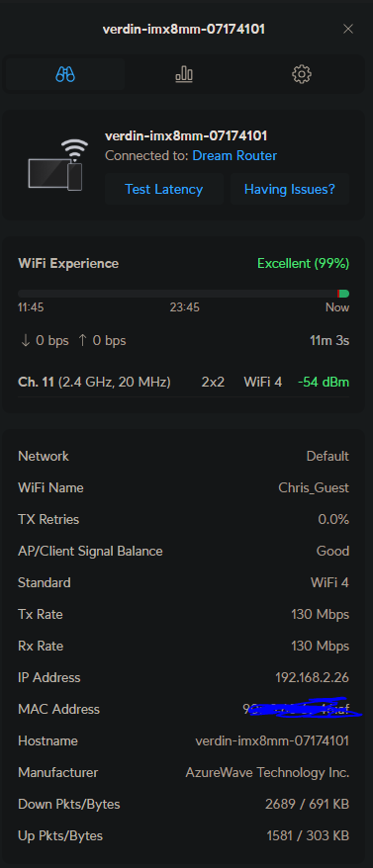This screenshot has width=373, height=868.
Task: Click the Excellent (99%) score
Action: click(303, 264)
